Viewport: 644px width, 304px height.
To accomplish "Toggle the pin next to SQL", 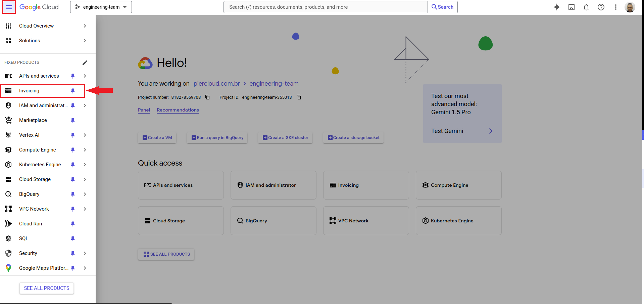I will (x=73, y=238).
